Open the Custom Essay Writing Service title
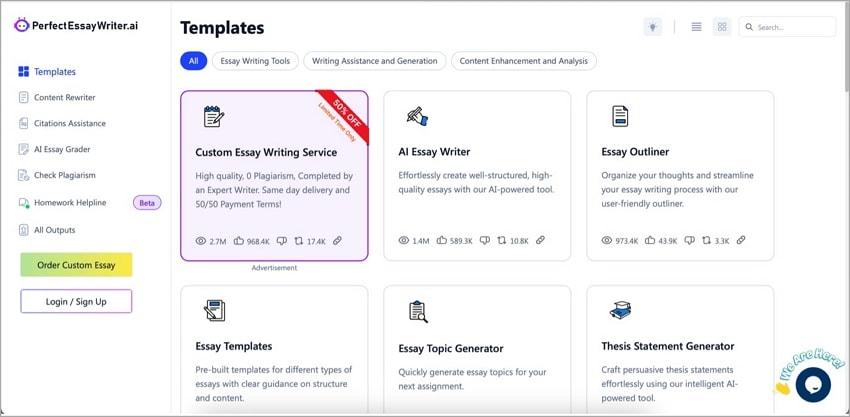850x417 pixels. [266, 152]
